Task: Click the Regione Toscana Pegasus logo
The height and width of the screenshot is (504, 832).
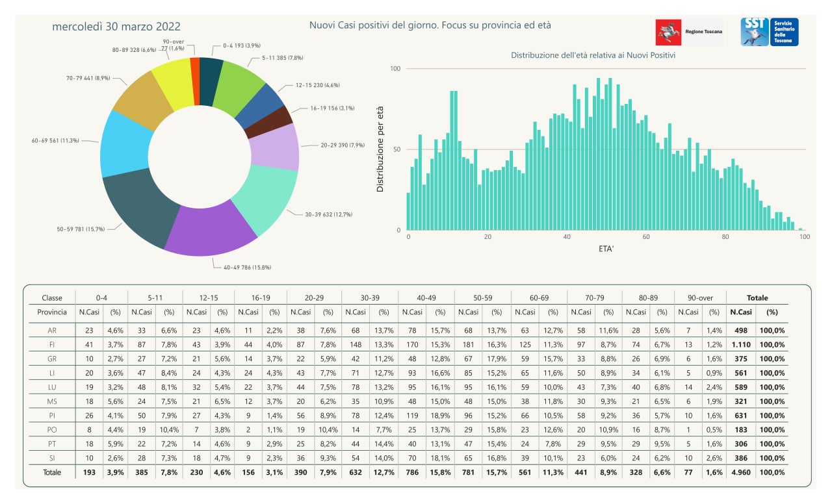Action: 668,32
